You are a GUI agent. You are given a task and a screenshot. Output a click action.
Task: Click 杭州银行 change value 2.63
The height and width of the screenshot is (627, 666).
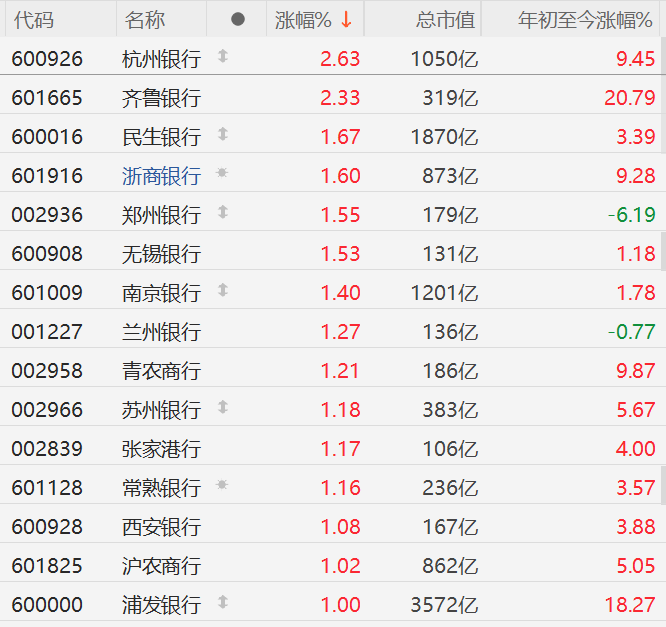tap(340, 59)
